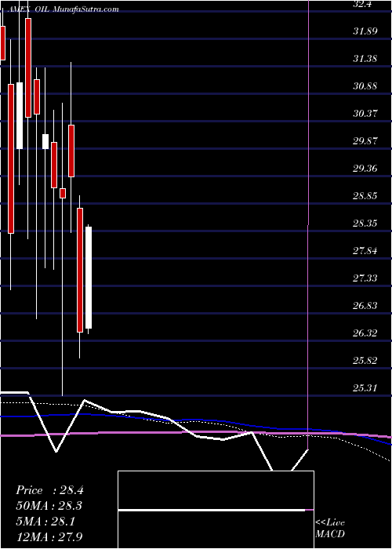Click the '12MA : 27.9' readout
This screenshot has height=549, width=392.
click(x=49, y=536)
